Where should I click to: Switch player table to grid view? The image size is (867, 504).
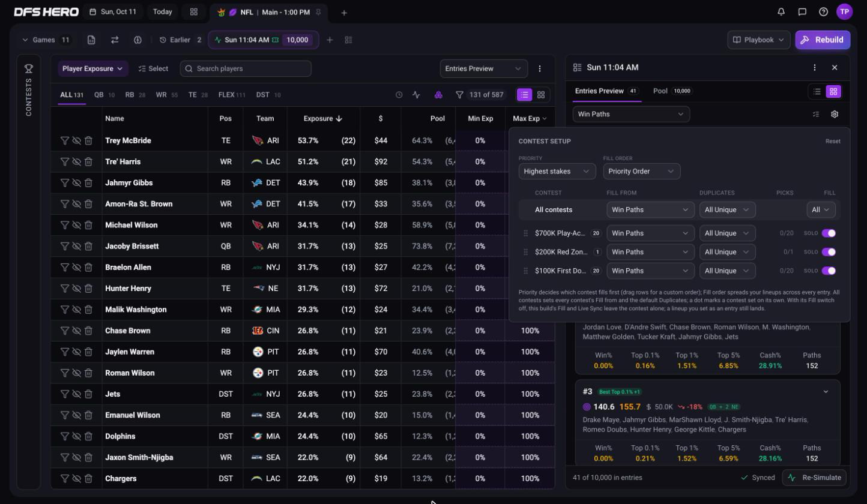(x=541, y=95)
